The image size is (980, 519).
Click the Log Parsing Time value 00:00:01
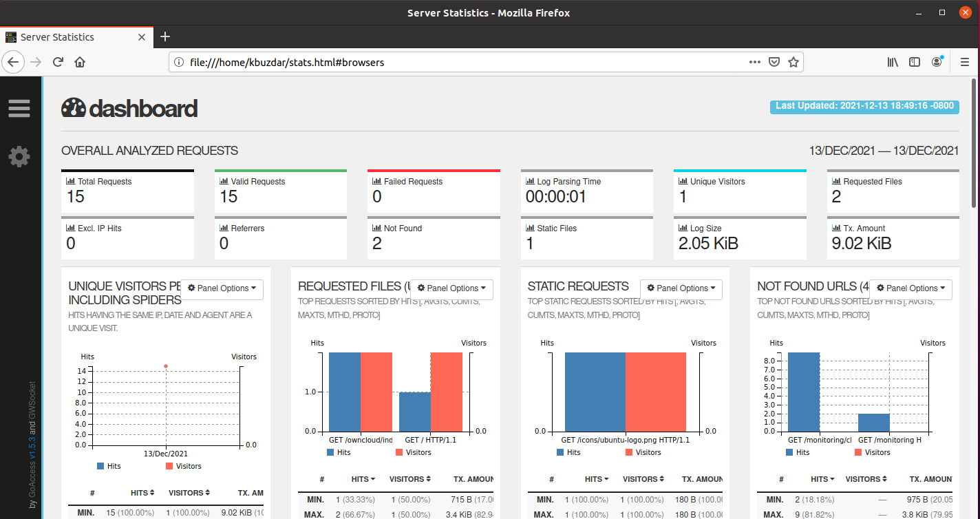pos(556,197)
